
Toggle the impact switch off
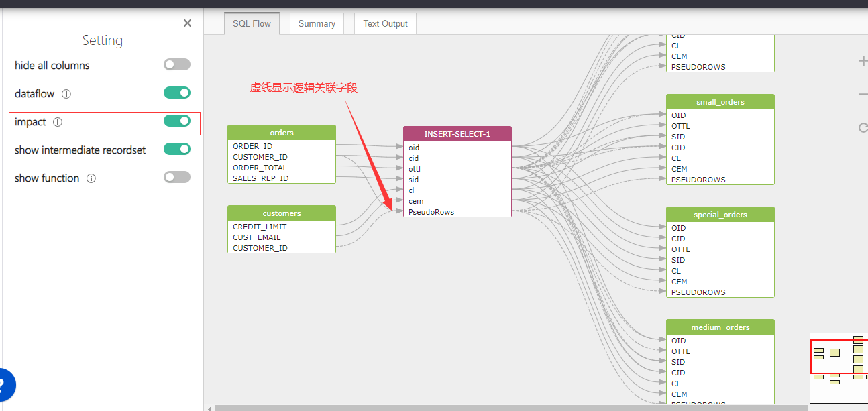pyautogui.click(x=176, y=121)
